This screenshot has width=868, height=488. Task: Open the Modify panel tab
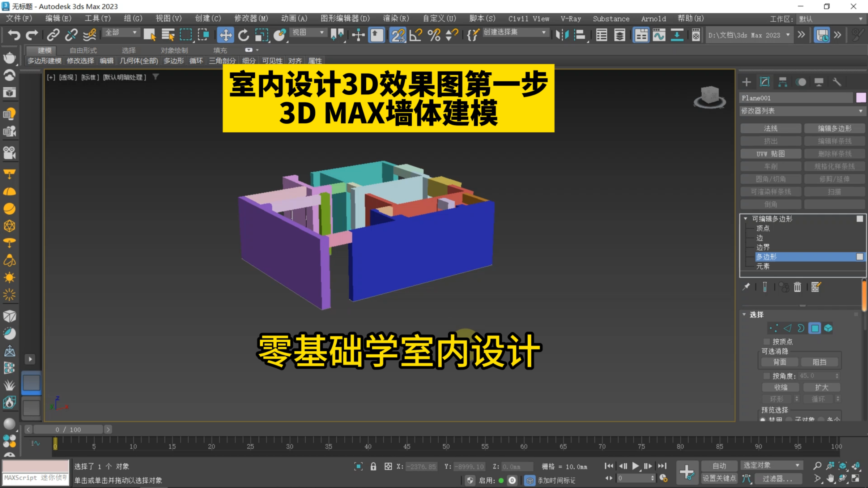pyautogui.click(x=765, y=82)
